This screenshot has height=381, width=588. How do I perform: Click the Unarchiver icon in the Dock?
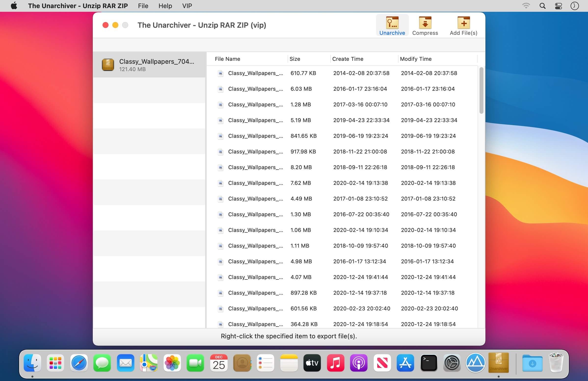click(x=499, y=363)
